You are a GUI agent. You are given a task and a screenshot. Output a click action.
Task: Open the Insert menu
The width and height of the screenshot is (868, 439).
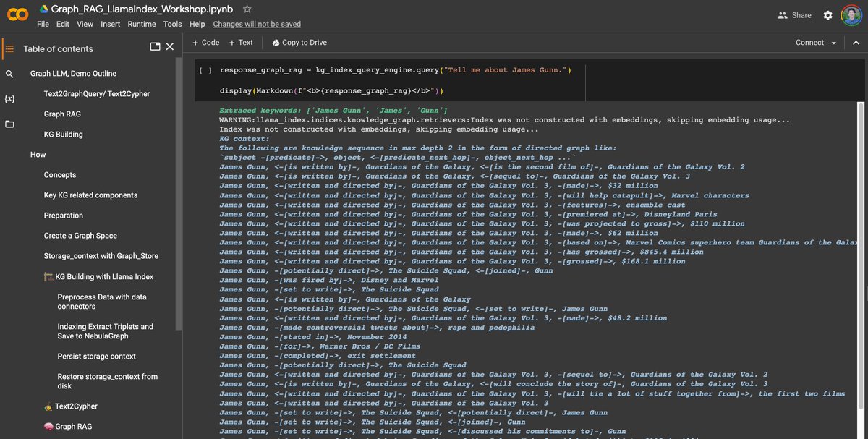[111, 24]
